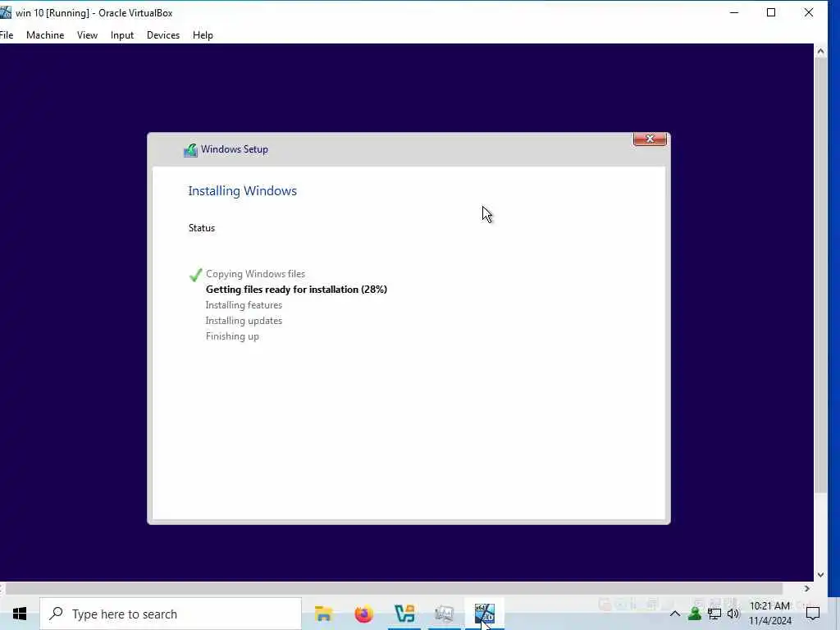Close the VirtualBox window

pos(809,12)
